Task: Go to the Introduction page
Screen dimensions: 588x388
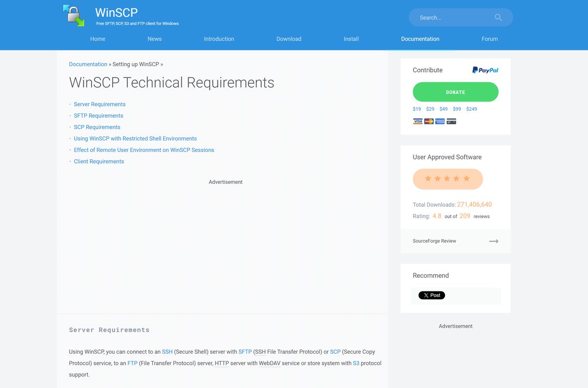Action: pyautogui.click(x=219, y=39)
